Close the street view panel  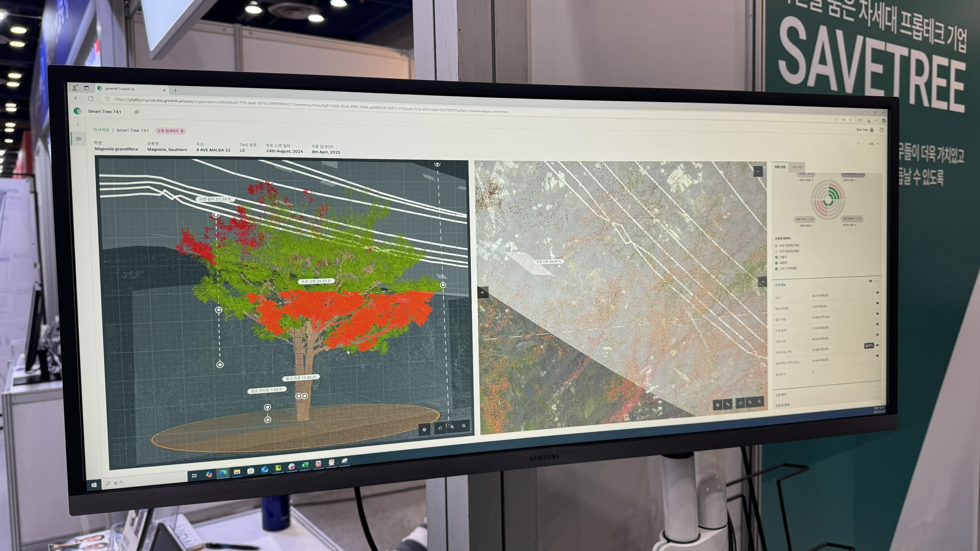point(758,171)
